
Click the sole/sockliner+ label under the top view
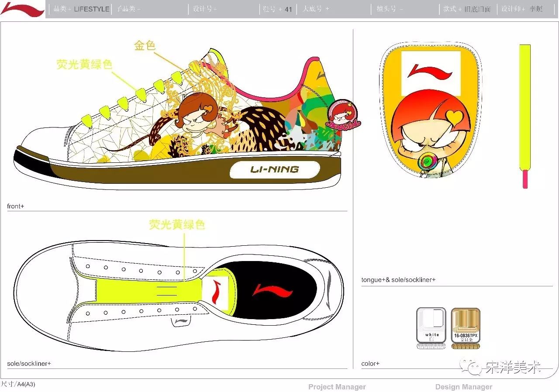29,363
